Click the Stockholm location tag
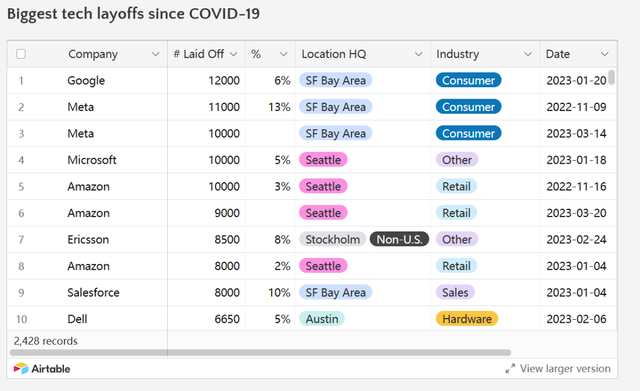640x391 pixels. pos(333,239)
